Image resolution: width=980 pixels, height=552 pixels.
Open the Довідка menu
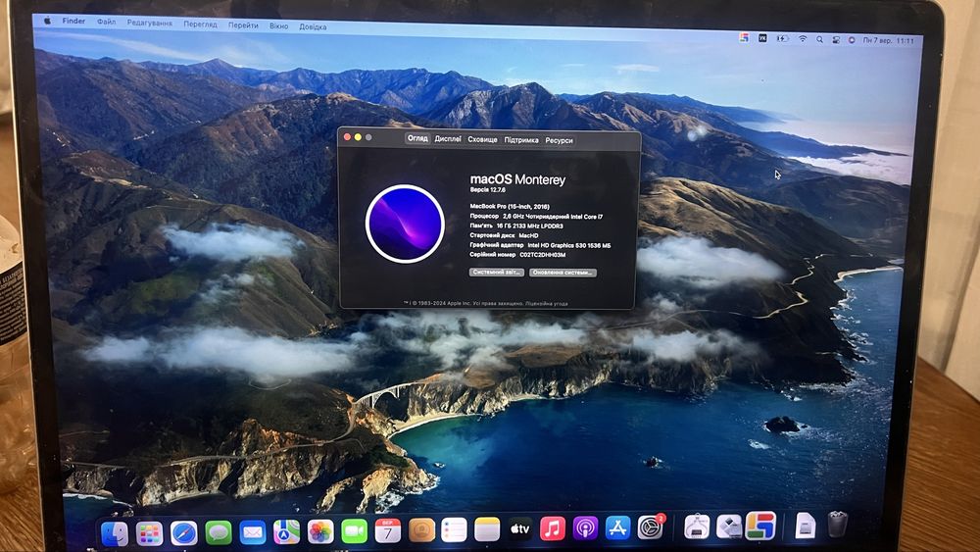tap(313, 26)
